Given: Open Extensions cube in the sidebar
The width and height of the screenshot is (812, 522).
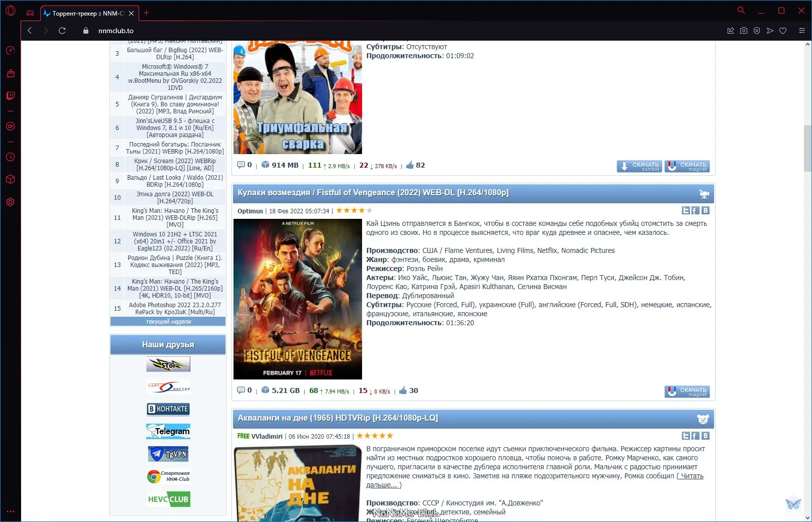Looking at the screenshot, I should [10, 179].
